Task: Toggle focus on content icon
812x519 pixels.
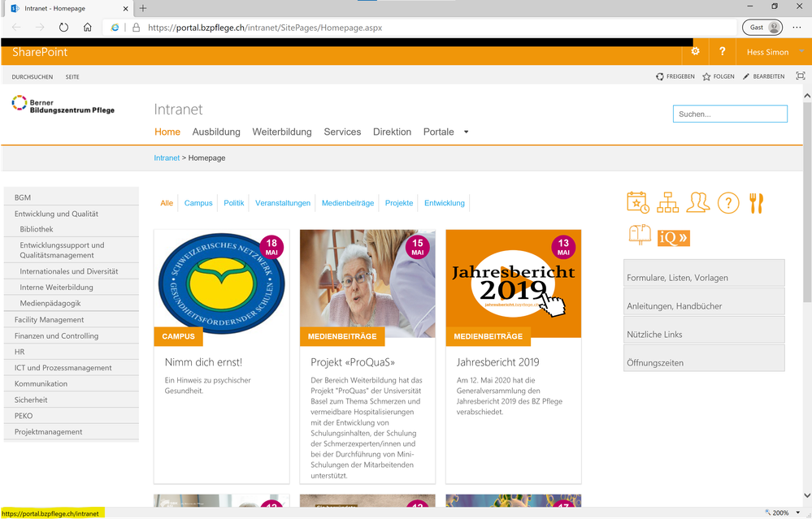Action: (x=800, y=76)
